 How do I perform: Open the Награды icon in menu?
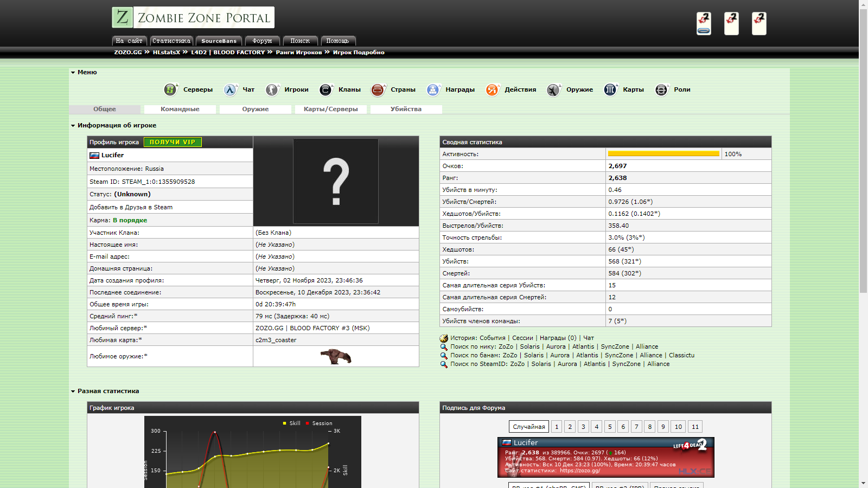pos(433,89)
